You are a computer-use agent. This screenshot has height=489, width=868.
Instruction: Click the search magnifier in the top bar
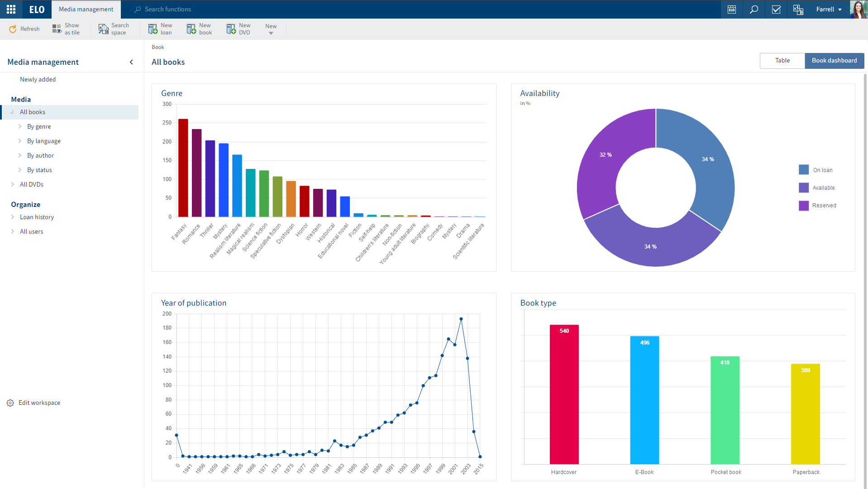click(754, 9)
